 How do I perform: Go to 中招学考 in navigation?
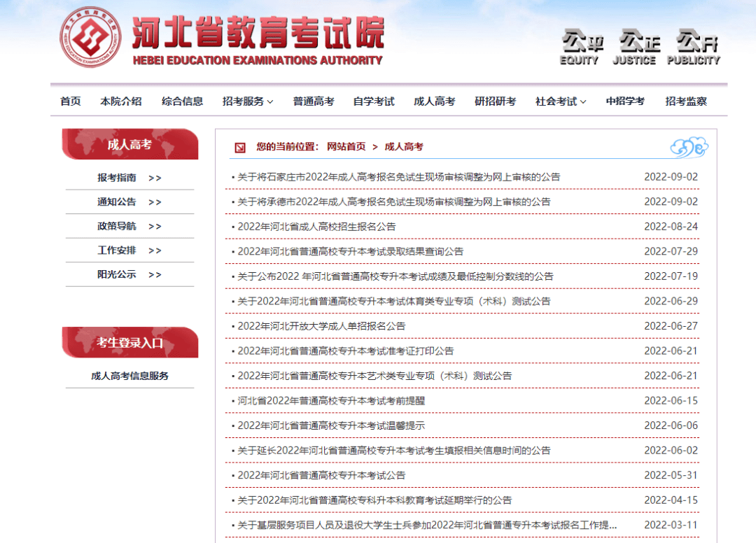tap(625, 101)
